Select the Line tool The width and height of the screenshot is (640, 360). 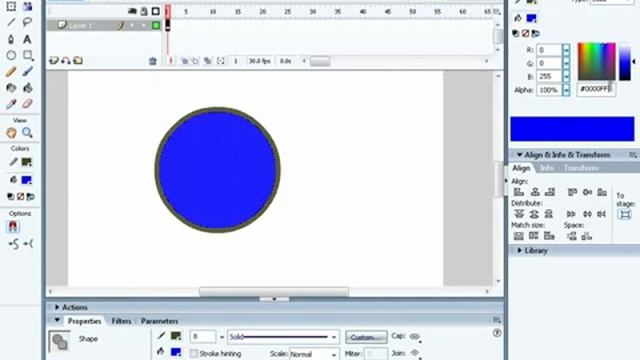tap(11, 22)
